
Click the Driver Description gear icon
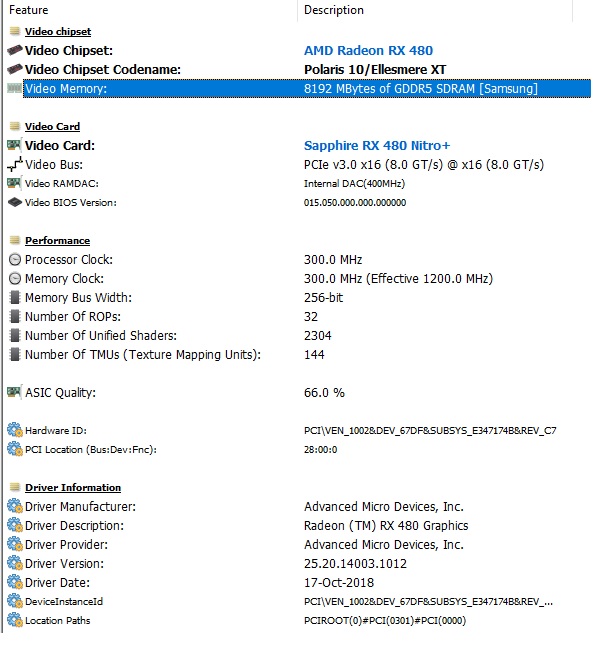point(15,525)
